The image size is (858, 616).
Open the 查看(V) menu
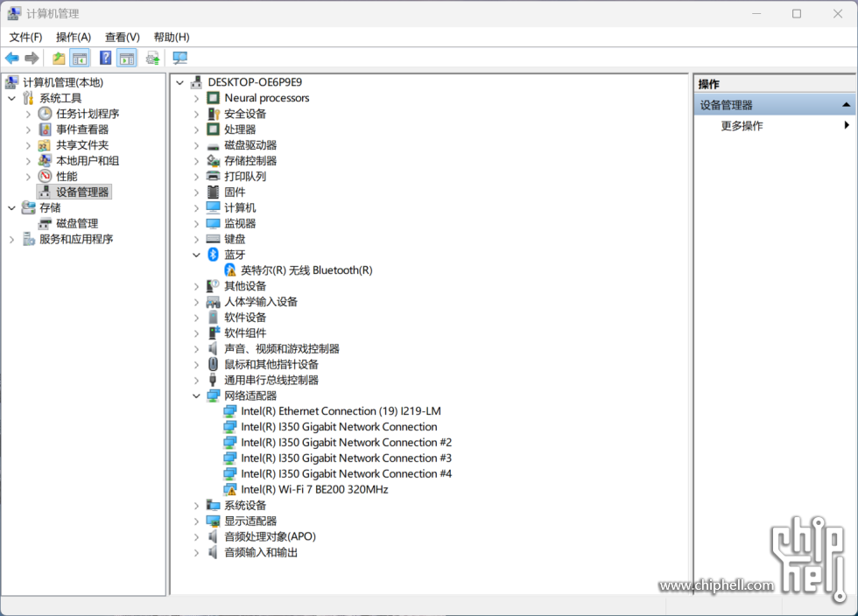pyautogui.click(x=122, y=37)
